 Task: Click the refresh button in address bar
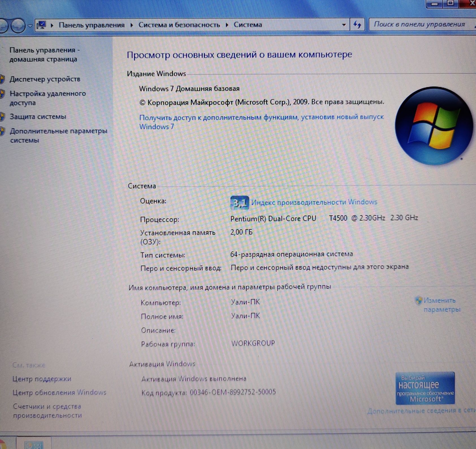(x=358, y=25)
